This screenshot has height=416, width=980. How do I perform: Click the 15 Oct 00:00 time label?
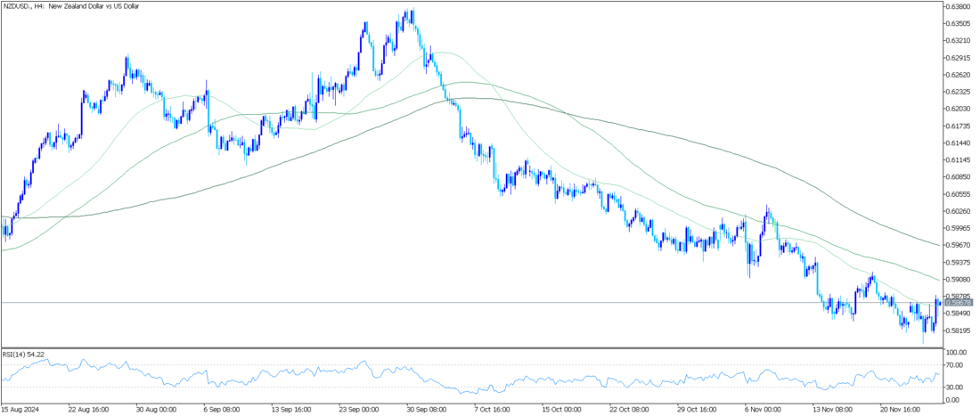[x=561, y=409]
